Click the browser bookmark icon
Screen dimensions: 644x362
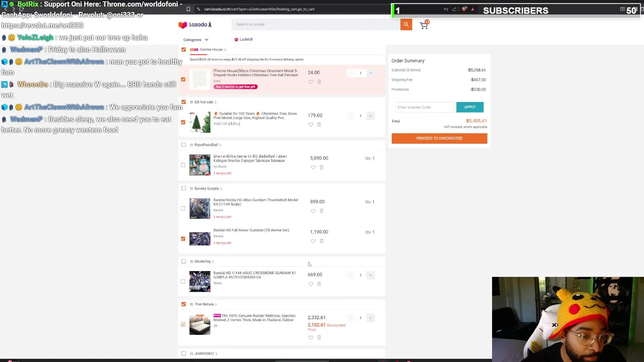188,9
